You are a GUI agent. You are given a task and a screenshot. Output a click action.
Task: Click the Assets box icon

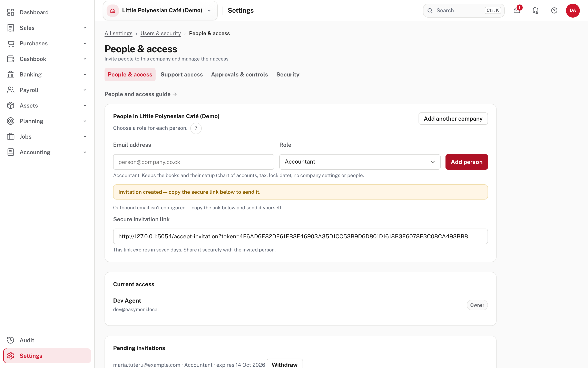pyautogui.click(x=10, y=105)
